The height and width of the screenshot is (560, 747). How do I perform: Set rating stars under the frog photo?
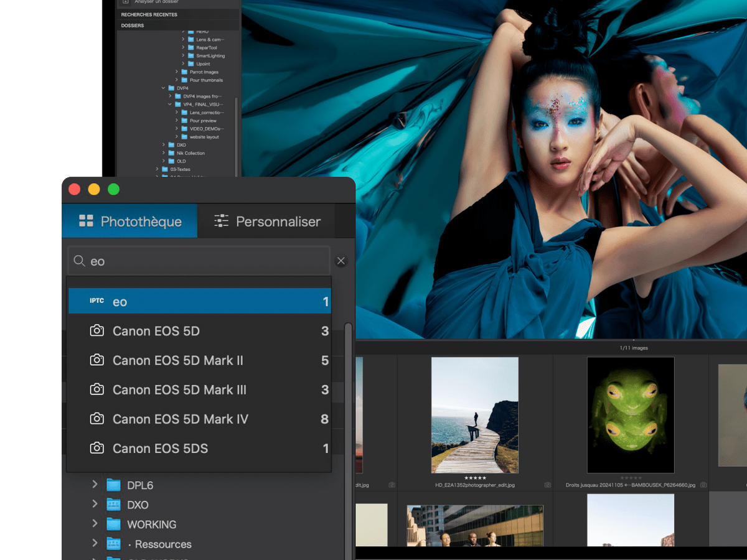(631, 478)
